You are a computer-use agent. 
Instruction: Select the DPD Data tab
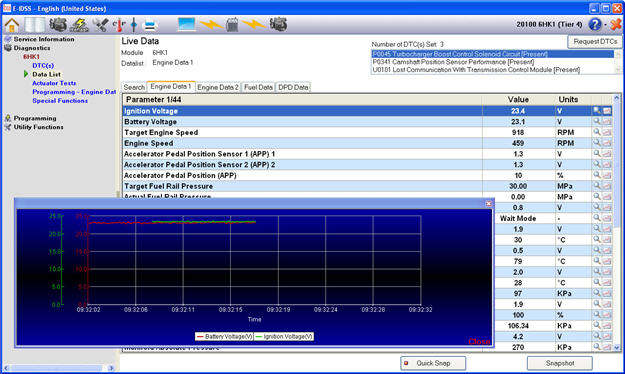tap(293, 87)
